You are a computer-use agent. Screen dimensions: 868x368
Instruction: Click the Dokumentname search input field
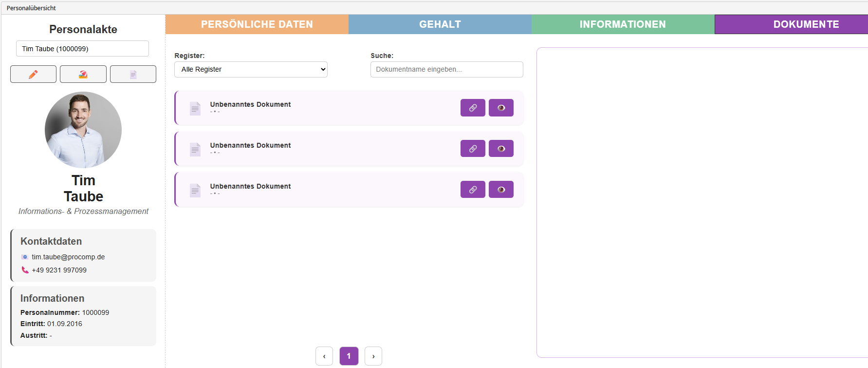pos(446,69)
